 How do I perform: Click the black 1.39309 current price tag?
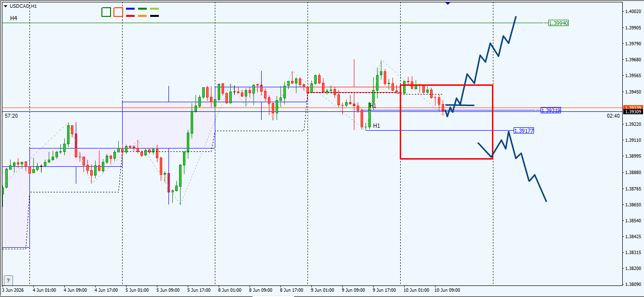632,112
